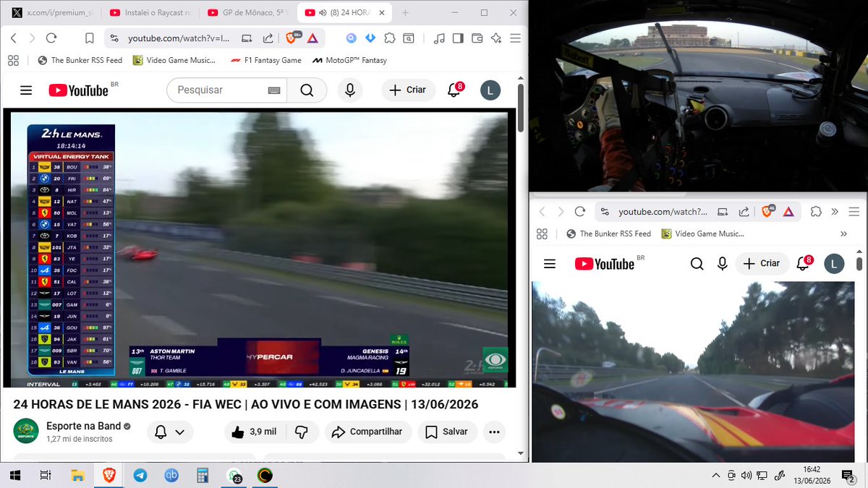Like the video (3,9 mil)
The width and height of the screenshot is (868, 488).
254,432
